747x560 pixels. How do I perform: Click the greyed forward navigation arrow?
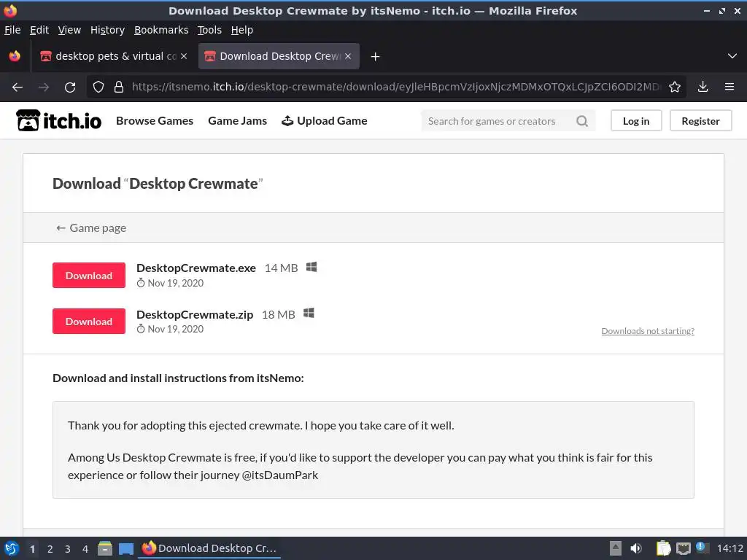click(44, 87)
